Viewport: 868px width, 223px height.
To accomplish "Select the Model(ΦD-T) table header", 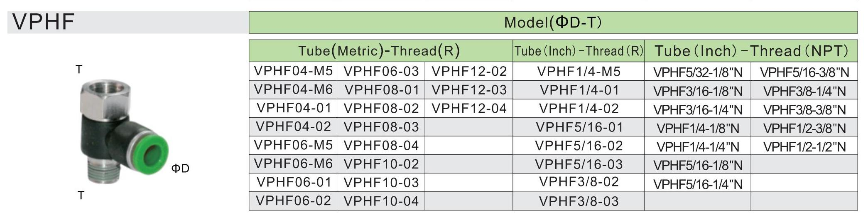I will click(x=553, y=22).
